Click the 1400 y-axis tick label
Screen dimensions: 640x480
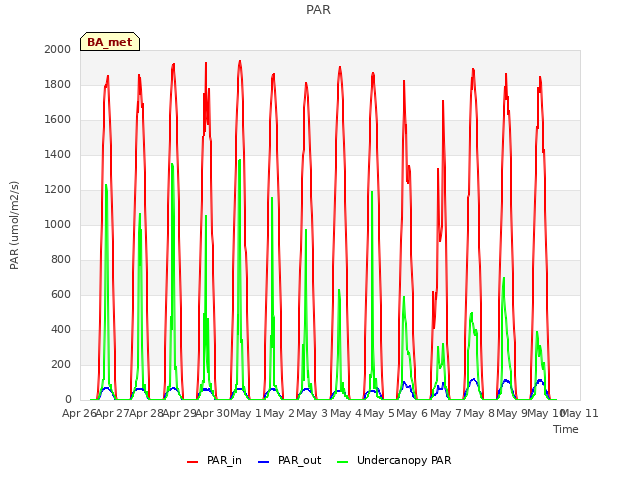pos(58,154)
